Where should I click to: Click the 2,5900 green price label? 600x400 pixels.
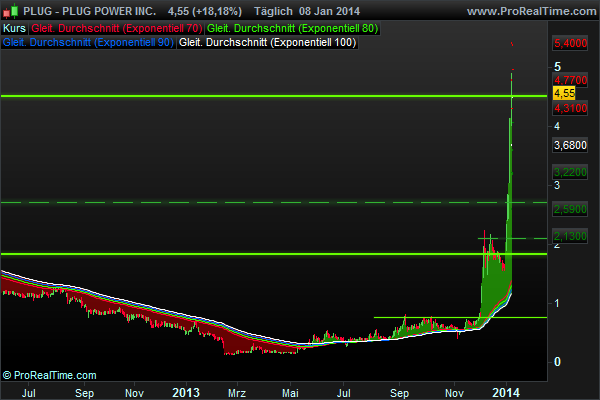click(570, 209)
